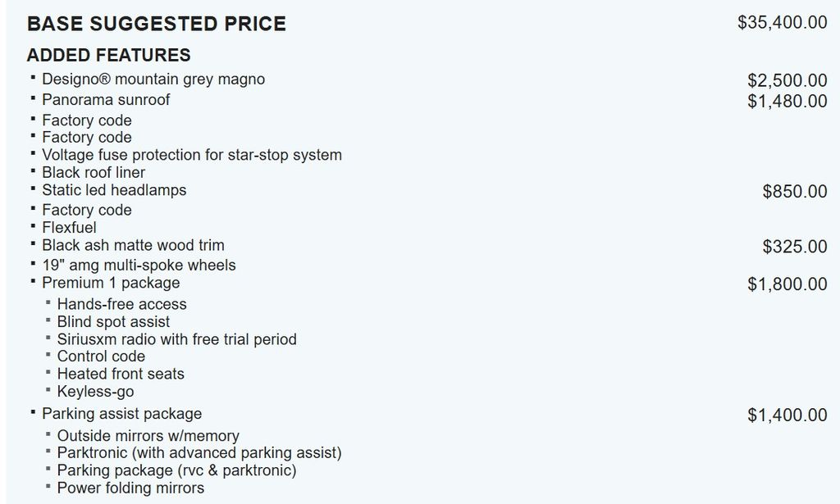The height and width of the screenshot is (504, 840).
Task: Click the Static led headlamps item
Action: click(114, 190)
